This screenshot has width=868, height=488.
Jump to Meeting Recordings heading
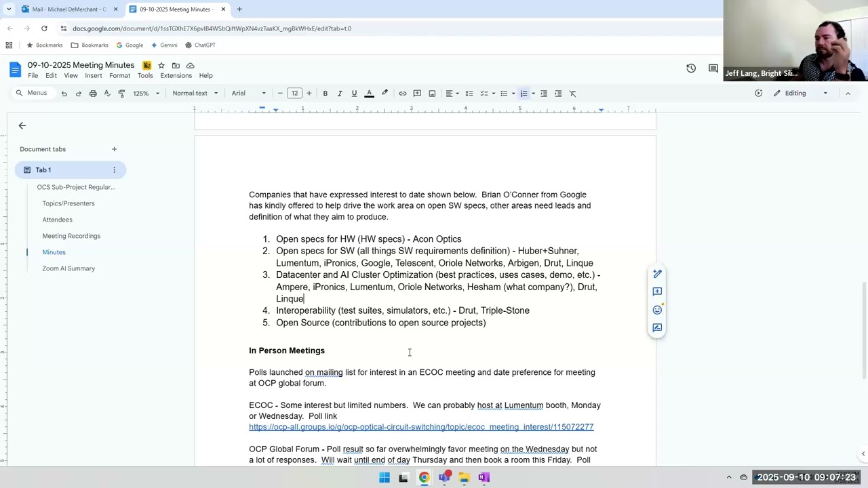71,236
